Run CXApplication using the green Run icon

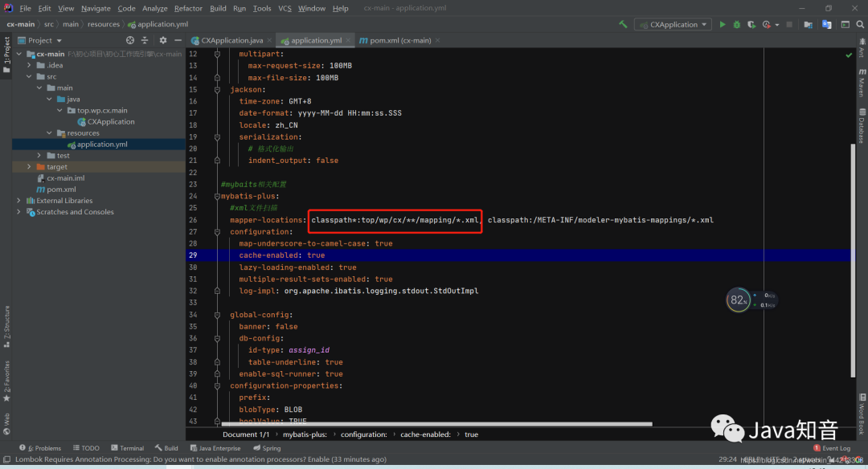coord(721,24)
